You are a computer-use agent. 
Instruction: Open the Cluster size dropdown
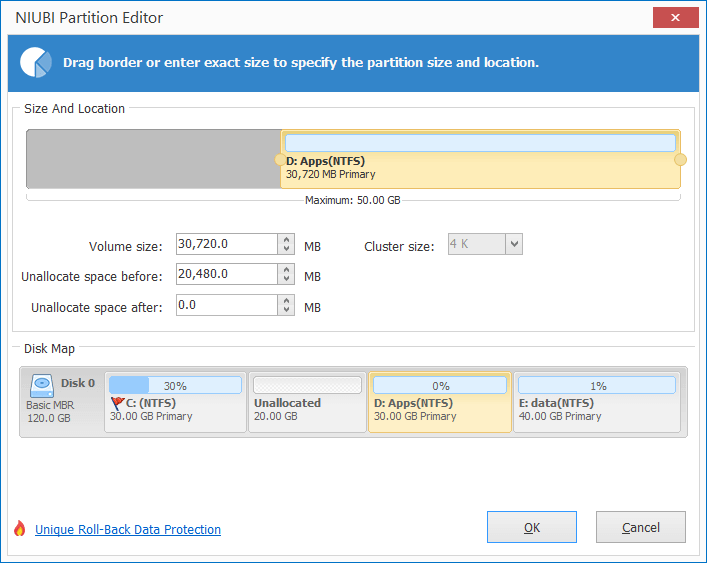pyautogui.click(x=514, y=244)
